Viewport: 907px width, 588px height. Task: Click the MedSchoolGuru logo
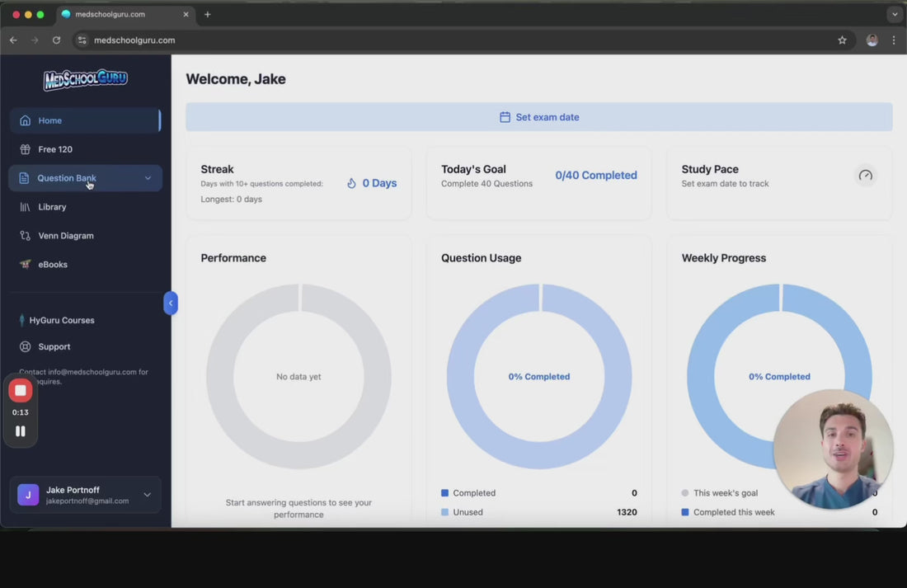[86, 79]
